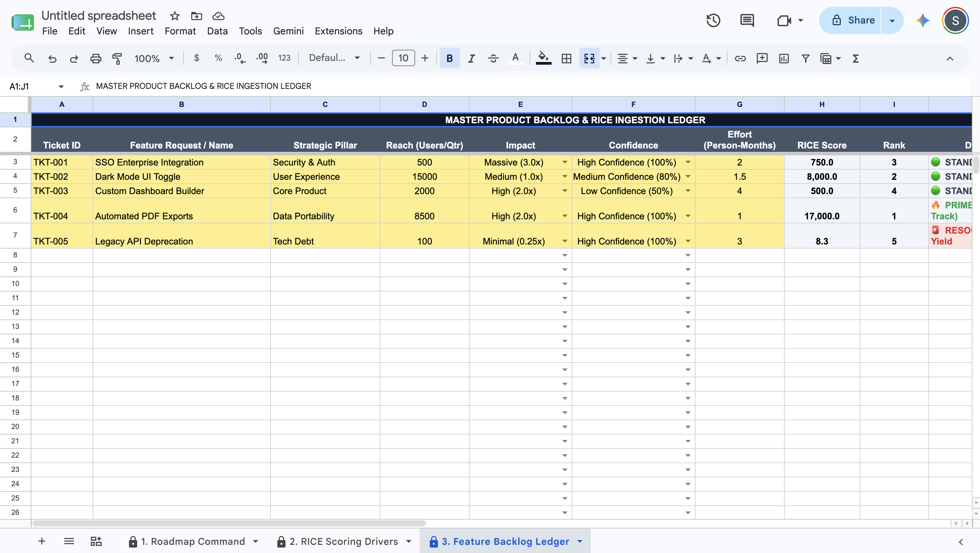Select the Automated PDF Exports cell

pyautogui.click(x=181, y=210)
